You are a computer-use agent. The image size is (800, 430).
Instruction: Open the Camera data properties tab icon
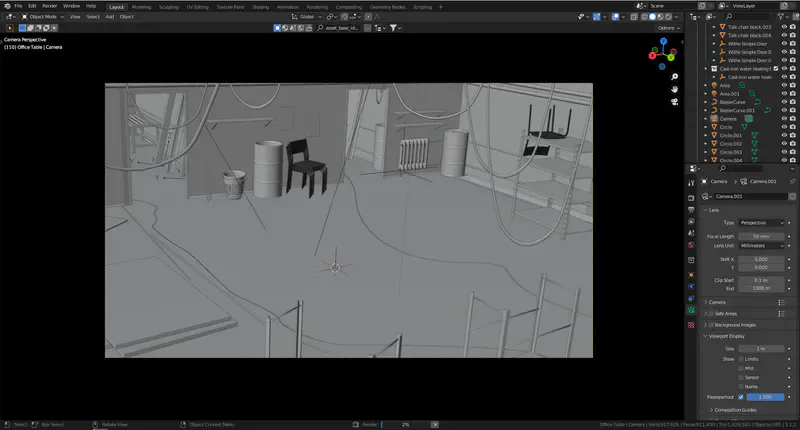[x=691, y=310]
